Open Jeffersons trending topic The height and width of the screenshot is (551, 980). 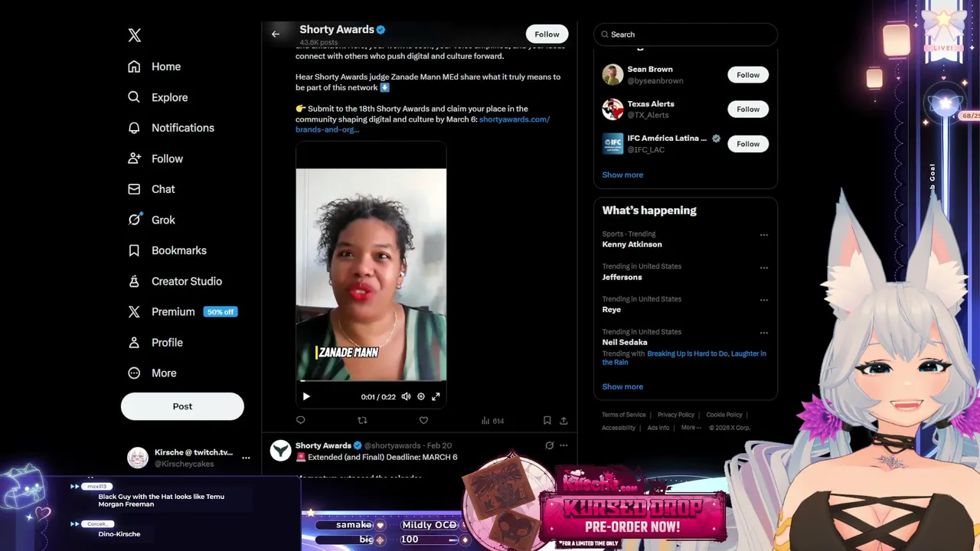622,277
